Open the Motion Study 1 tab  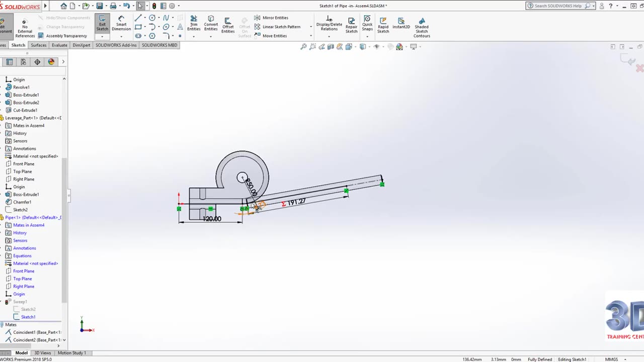pyautogui.click(x=71, y=353)
